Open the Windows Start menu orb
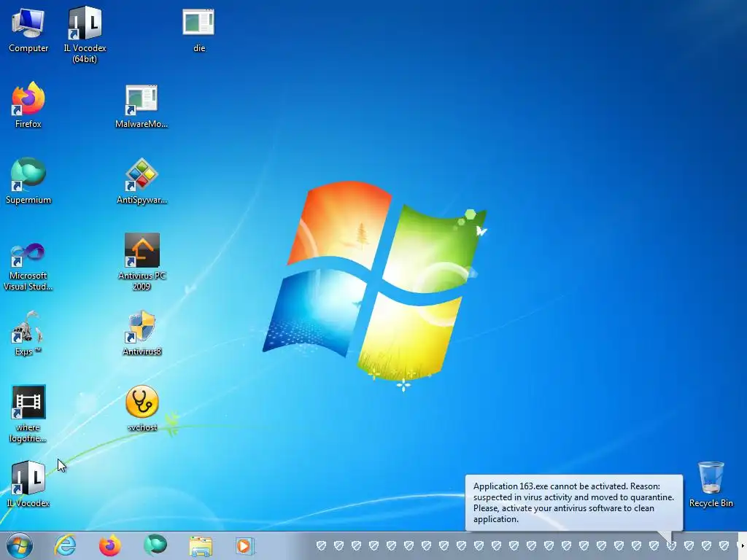Viewport: 747px width, 560px height. (20, 545)
